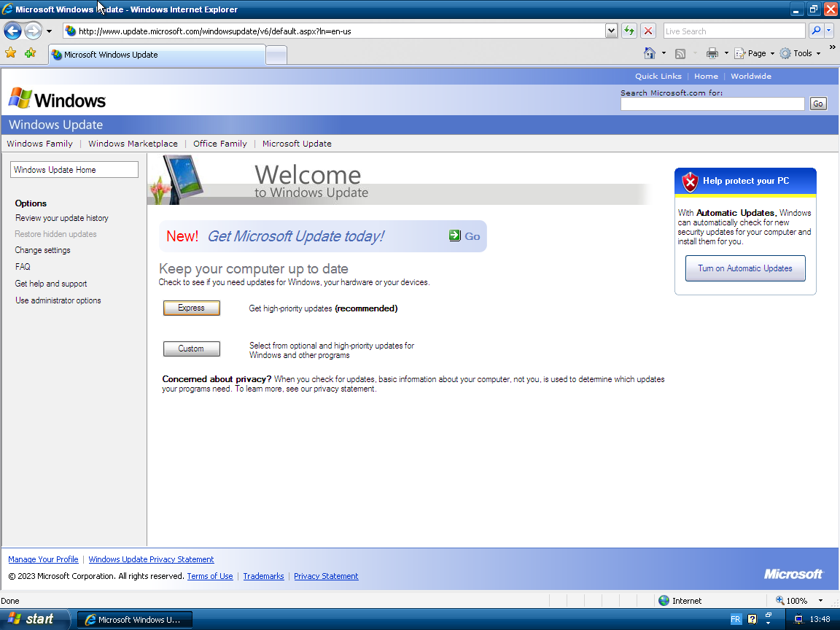Open the recent pages dropdown arrow
Image resolution: width=840 pixels, height=630 pixels.
tap(50, 31)
